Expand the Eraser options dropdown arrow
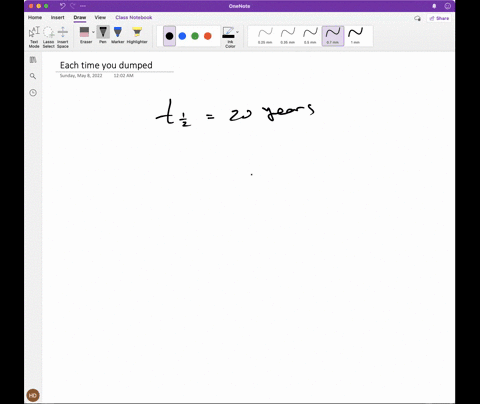Screen dimensions: 480x404 [93, 32]
